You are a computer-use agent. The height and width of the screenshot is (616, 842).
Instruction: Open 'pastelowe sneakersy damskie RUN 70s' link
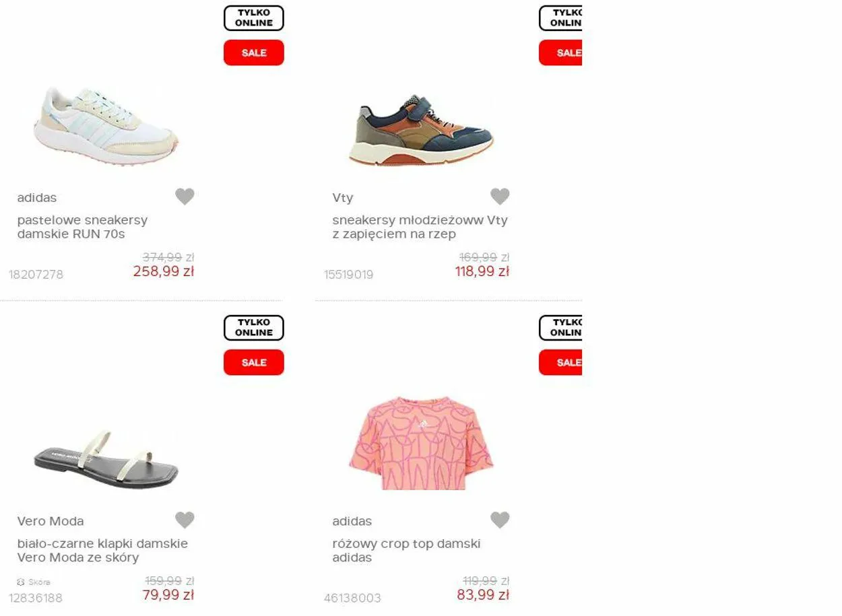pyautogui.click(x=82, y=227)
